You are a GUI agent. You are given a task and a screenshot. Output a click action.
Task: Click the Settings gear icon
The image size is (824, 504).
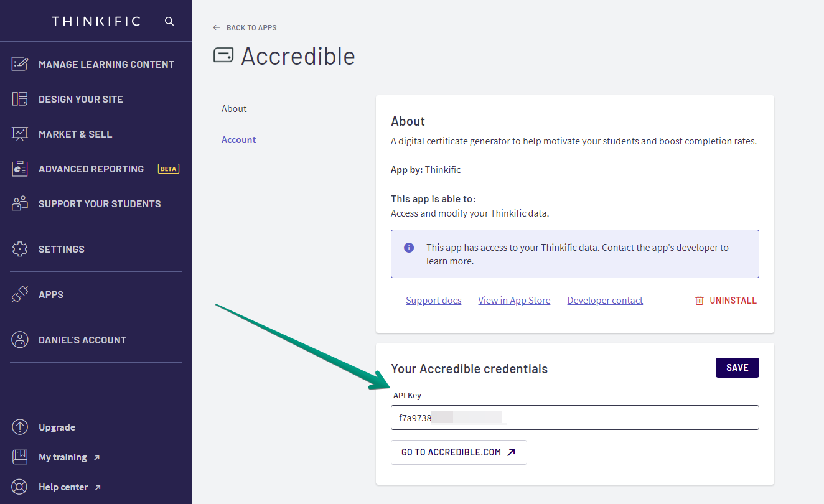20,249
